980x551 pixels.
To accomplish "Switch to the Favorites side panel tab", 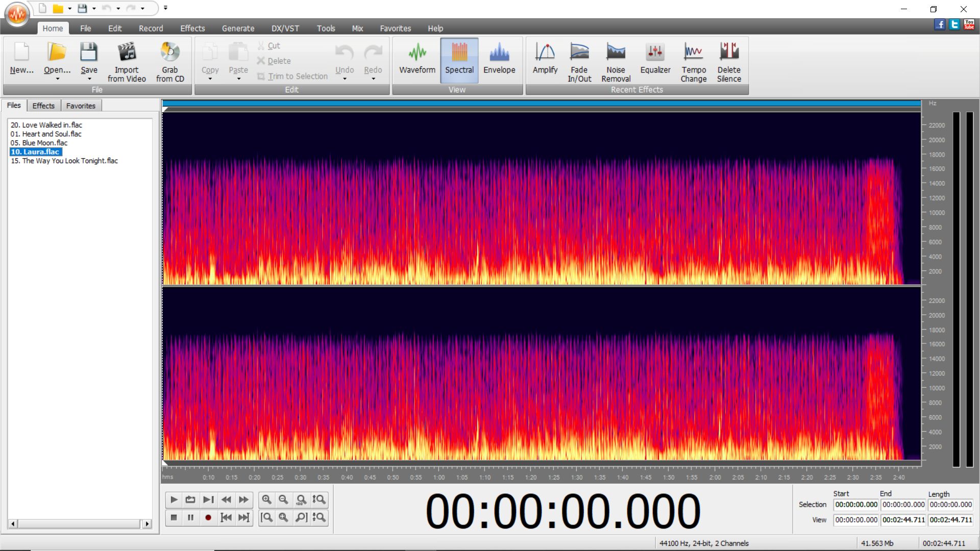I will (81, 106).
